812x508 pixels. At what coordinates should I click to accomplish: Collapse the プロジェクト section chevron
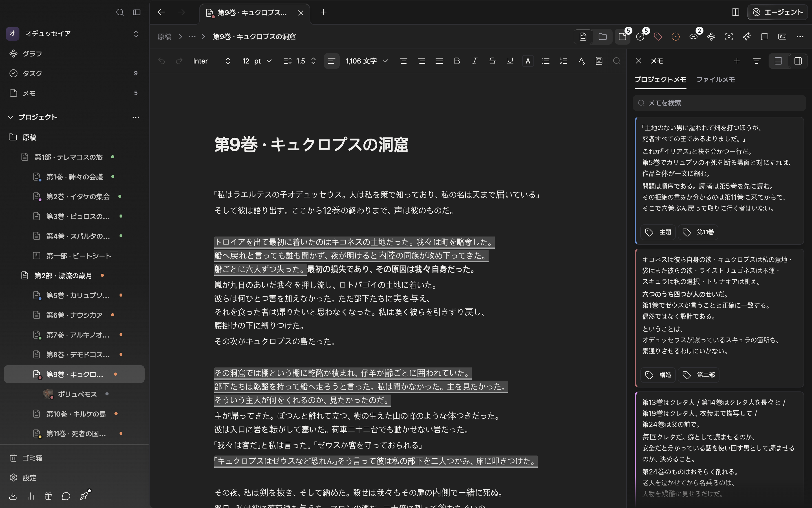click(10, 117)
